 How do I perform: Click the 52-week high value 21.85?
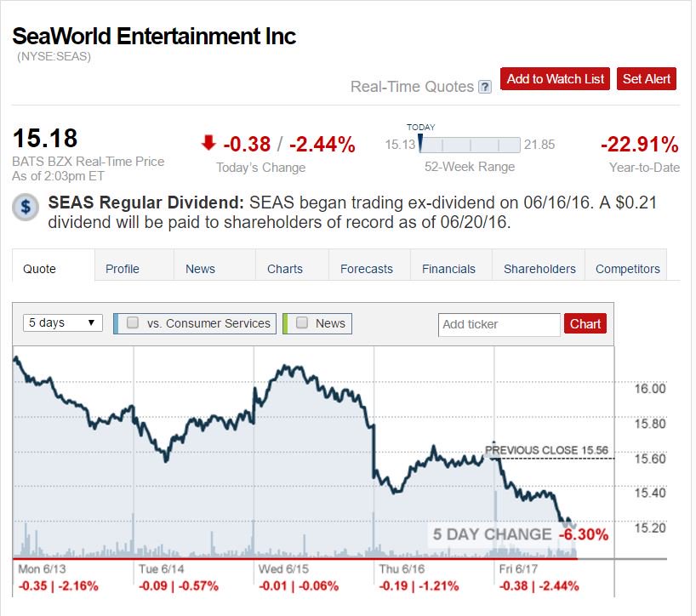point(539,145)
